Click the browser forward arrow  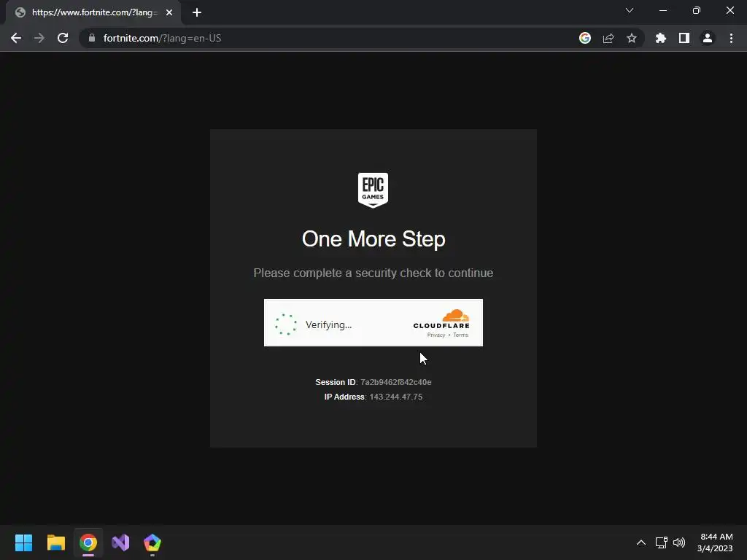tap(39, 38)
